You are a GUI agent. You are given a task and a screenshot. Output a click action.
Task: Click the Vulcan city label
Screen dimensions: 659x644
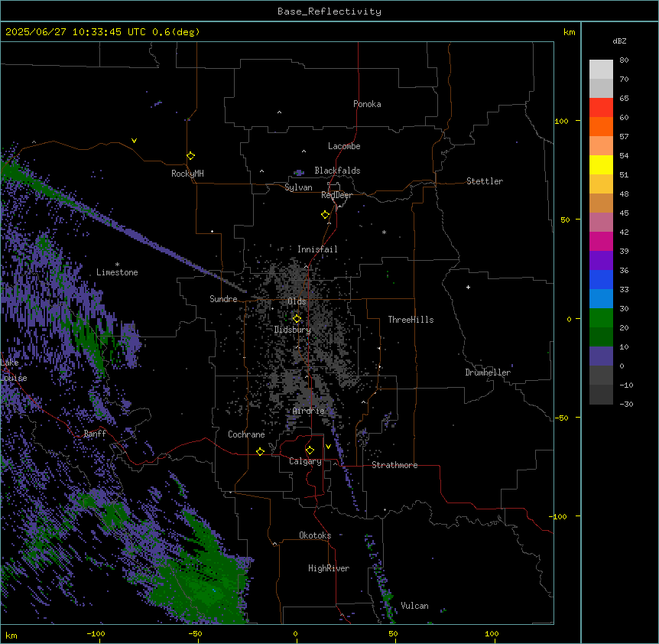(x=415, y=606)
